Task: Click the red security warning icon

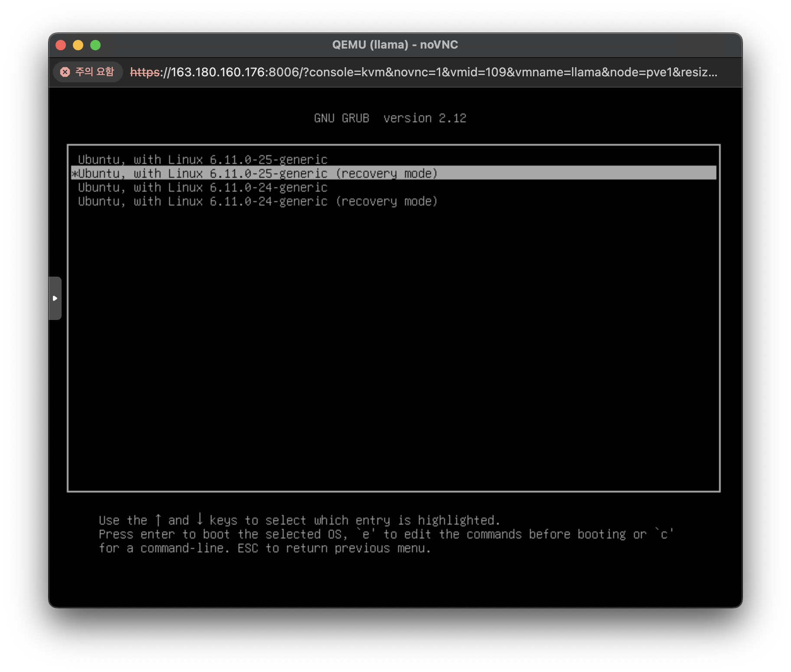Action: 65,72
